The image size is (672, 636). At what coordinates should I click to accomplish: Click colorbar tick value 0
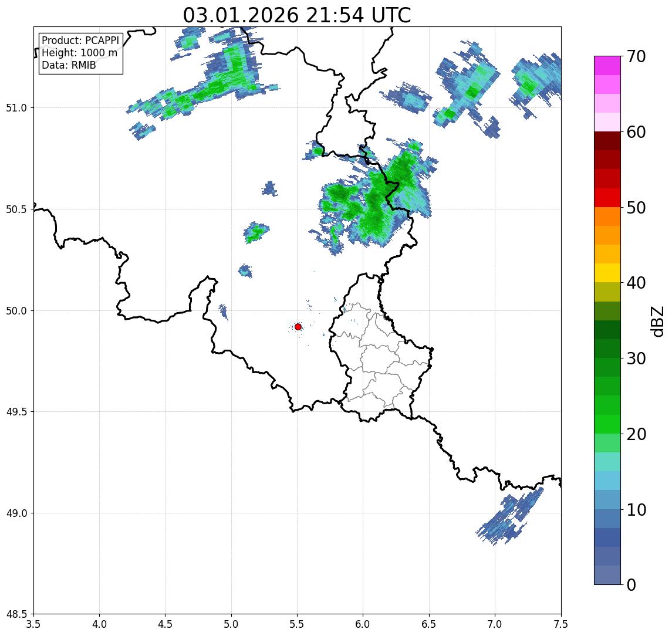coord(632,584)
